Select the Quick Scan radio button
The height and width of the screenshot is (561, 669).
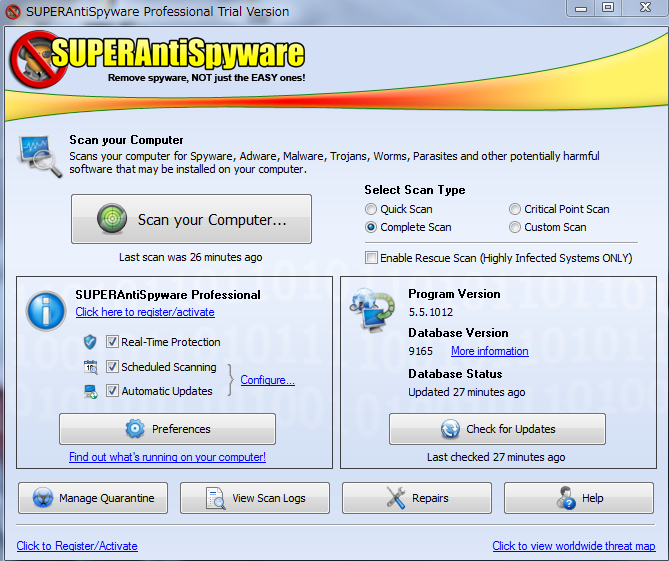[x=371, y=209]
